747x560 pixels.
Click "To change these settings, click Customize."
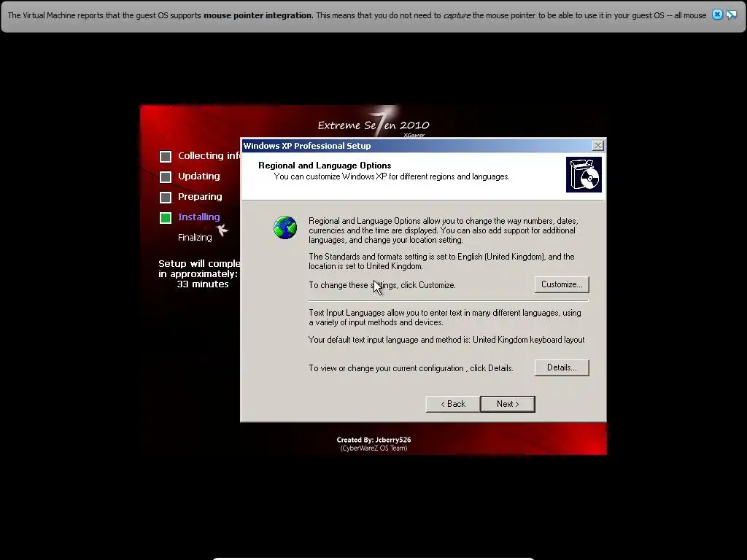click(382, 285)
